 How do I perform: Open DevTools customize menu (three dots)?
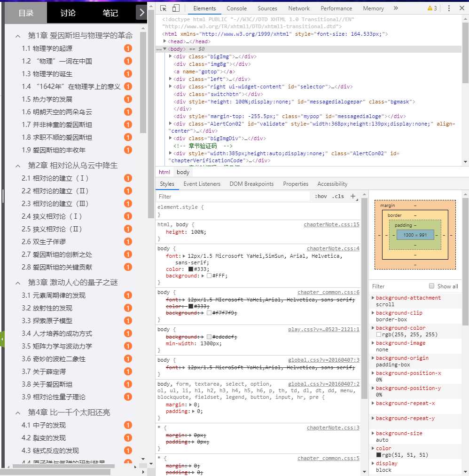(449, 8)
